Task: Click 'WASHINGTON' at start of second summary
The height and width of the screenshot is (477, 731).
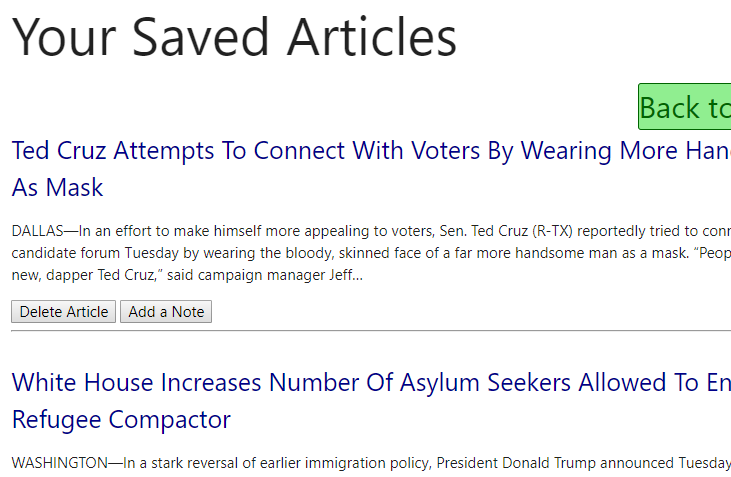Action: pos(60,463)
